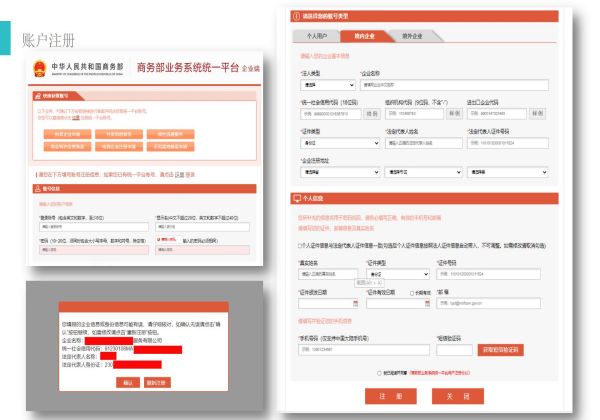Click the national emblem logo icon

[x=37, y=70]
